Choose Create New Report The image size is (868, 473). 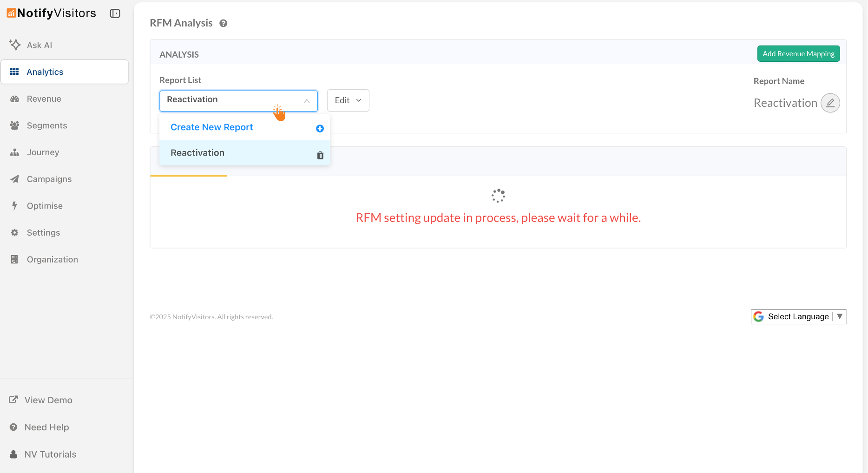coord(211,127)
